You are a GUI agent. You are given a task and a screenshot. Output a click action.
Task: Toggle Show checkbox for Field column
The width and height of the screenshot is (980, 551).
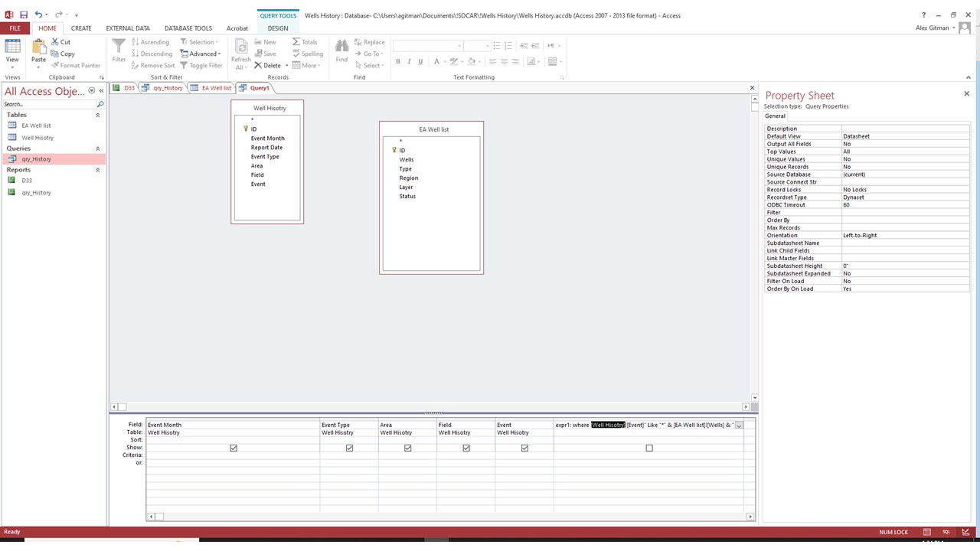(466, 448)
